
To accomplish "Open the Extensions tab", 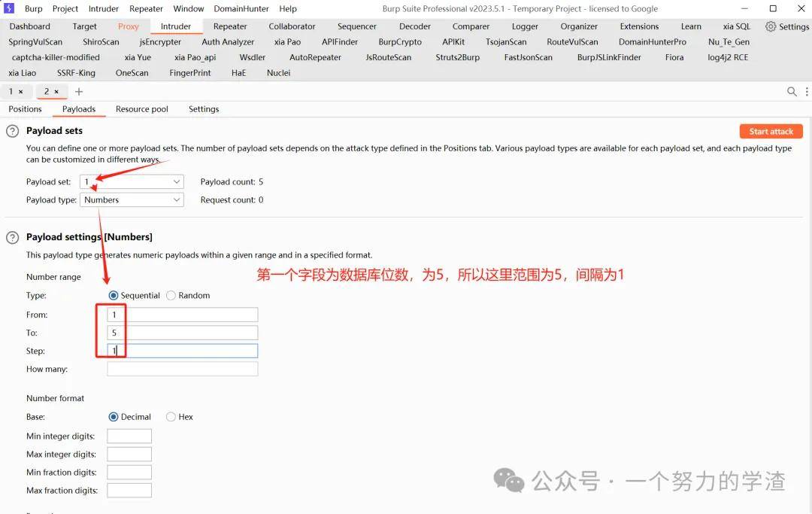I will [x=640, y=26].
